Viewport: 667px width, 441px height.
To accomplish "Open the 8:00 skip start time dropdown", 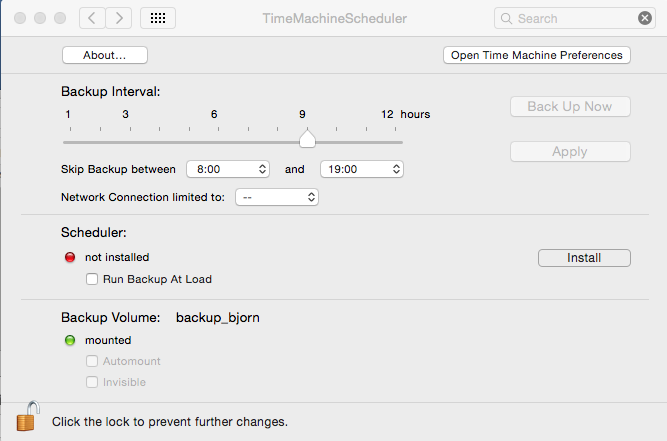I will click(228, 169).
